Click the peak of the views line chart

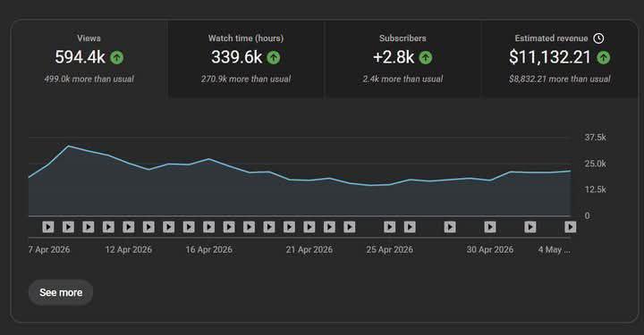[x=68, y=146]
